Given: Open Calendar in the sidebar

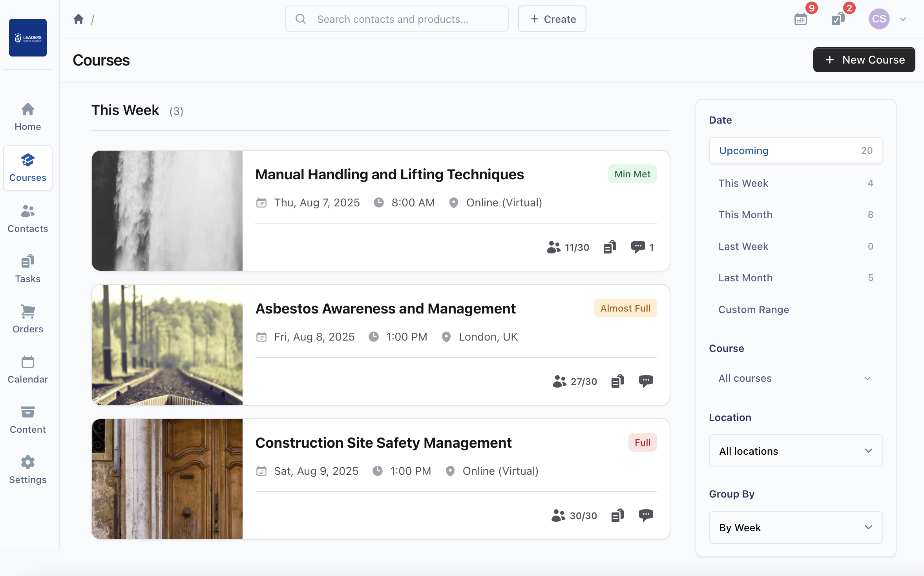Looking at the screenshot, I should [28, 370].
